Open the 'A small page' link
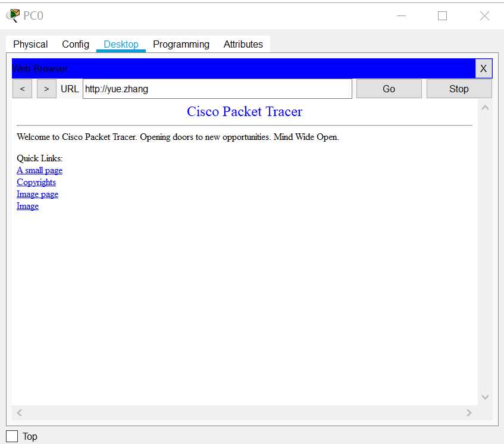The width and height of the screenshot is (504, 444). tap(39, 170)
